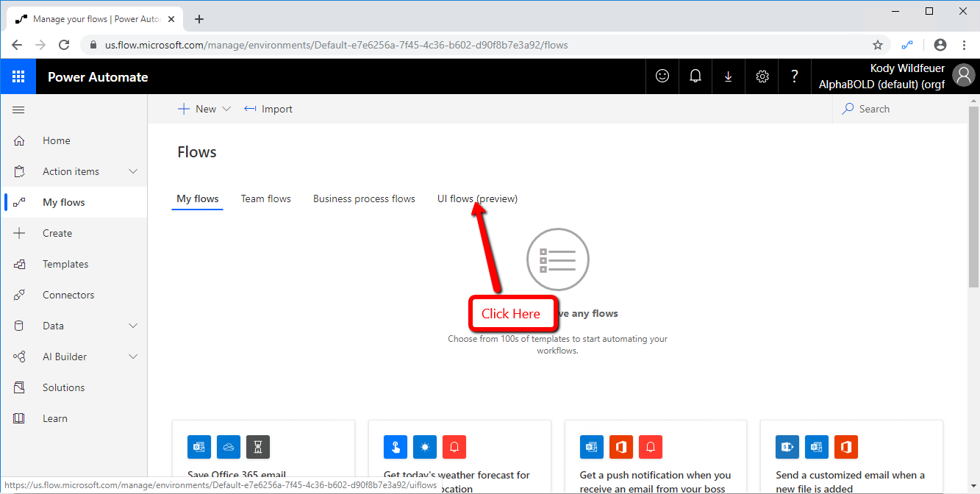Click the help question mark icon
980x494 pixels.
794,76
